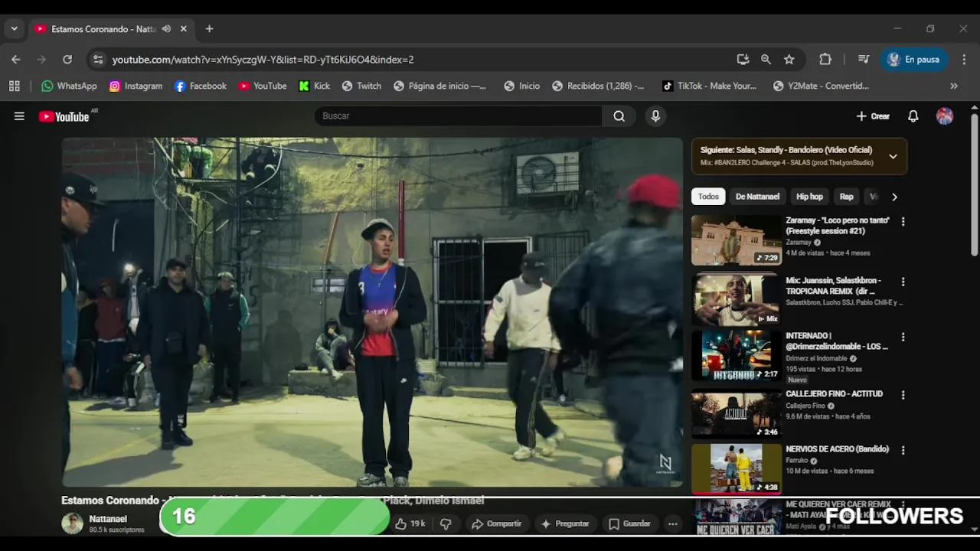Image resolution: width=980 pixels, height=551 pixels.
Task: Open the Chrome profile En pausa chip
Action: [915, 59]
